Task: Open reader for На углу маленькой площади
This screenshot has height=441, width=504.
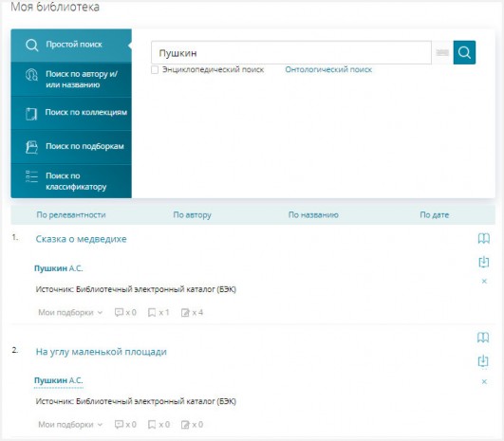Action: click(483, 338)
